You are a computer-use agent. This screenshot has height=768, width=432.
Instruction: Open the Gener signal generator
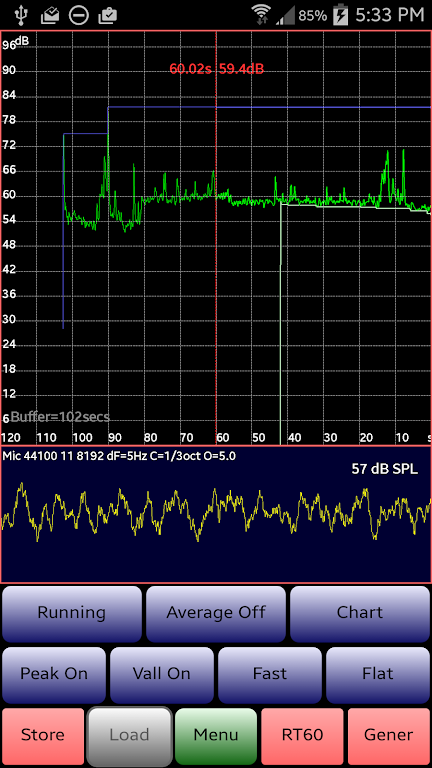click(389, 735)
